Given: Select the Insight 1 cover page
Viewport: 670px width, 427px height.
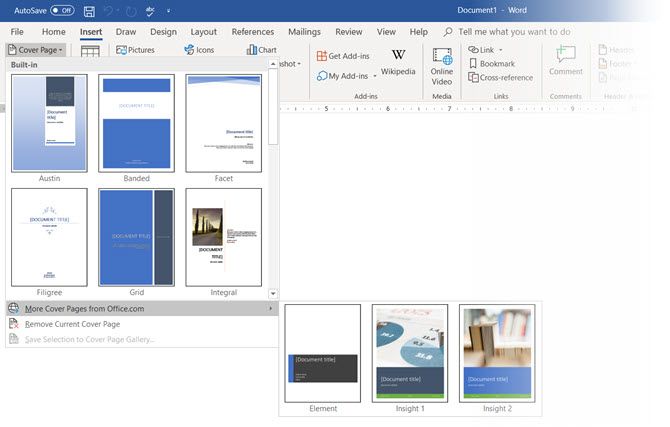Looking at the screenshot, I should pos(410,353).
